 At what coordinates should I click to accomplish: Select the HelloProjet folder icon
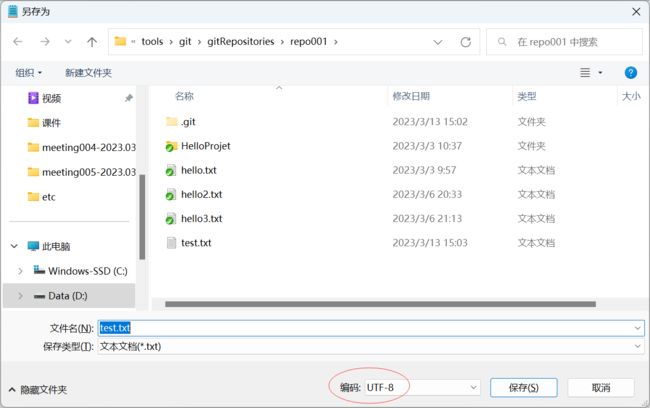(171, 146)
